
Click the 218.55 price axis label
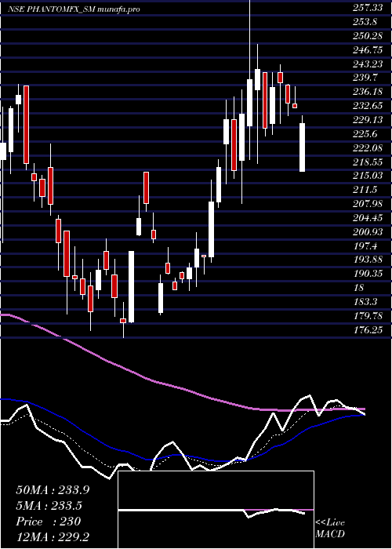pos(367,162)
